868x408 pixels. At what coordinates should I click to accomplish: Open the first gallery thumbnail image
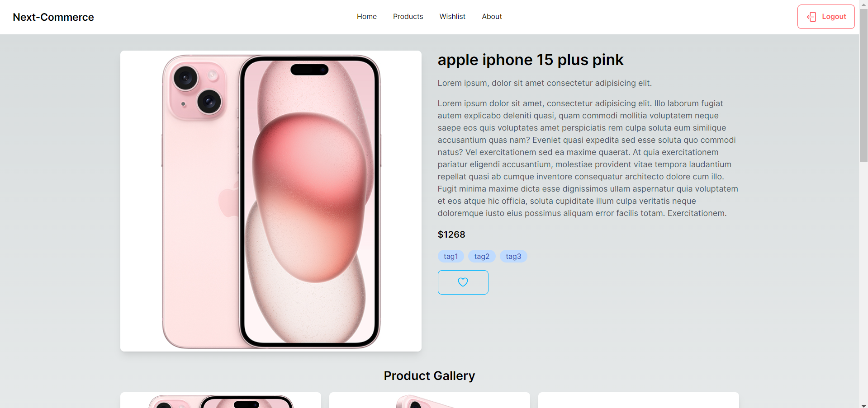point(221,400)
